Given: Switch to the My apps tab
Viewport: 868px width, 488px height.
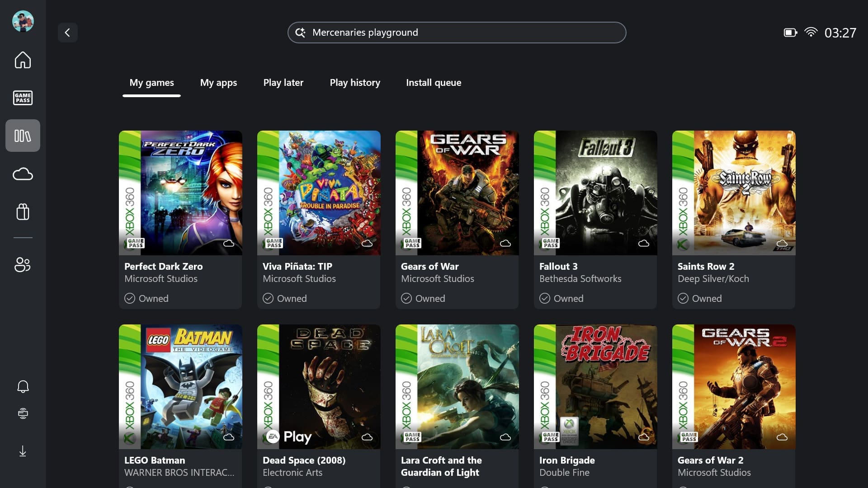Looking at the screenshot, I should click(x=218, y=83).
